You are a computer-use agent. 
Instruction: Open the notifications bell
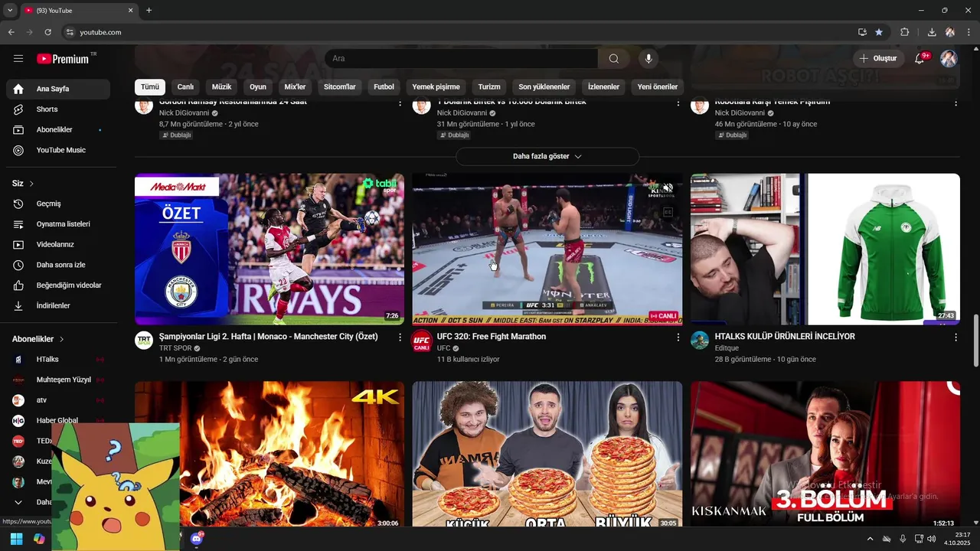click(x=921, y=58)
